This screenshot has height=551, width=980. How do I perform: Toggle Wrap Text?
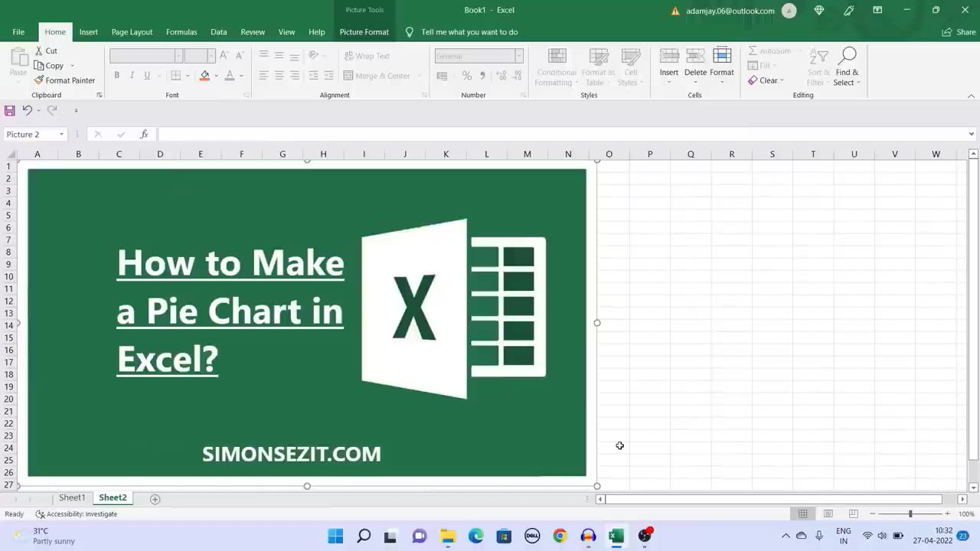367,56
